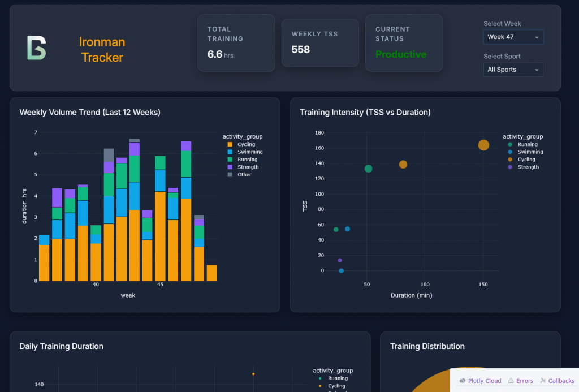Click the Plotly Cloud link
This screenshot has height=392, width=579.
coord(485,381)
